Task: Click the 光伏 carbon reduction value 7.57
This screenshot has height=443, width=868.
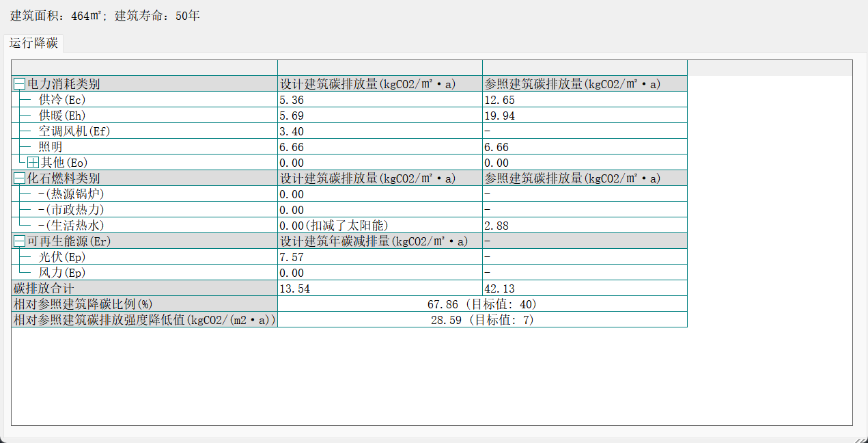Action: (292, 257)
